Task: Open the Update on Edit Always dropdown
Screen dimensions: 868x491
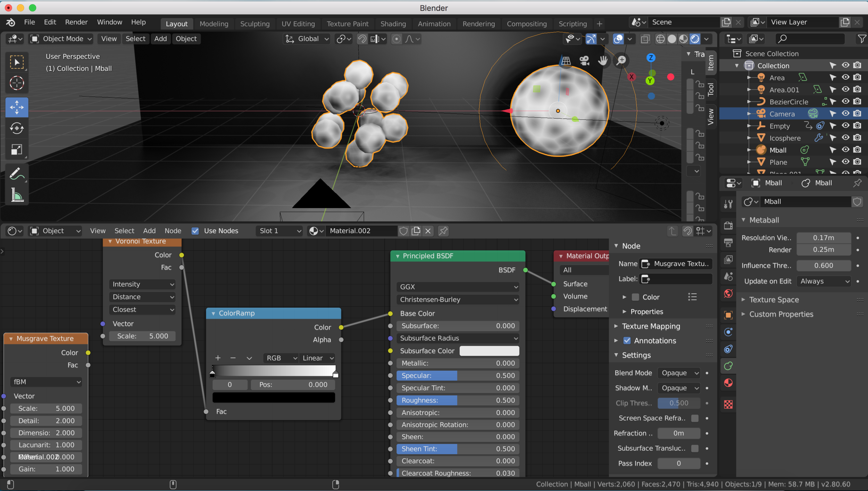Action: coord(824,281)
